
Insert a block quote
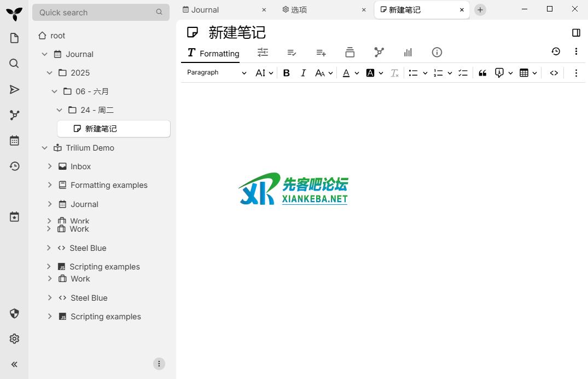click(x=482, y=73)
